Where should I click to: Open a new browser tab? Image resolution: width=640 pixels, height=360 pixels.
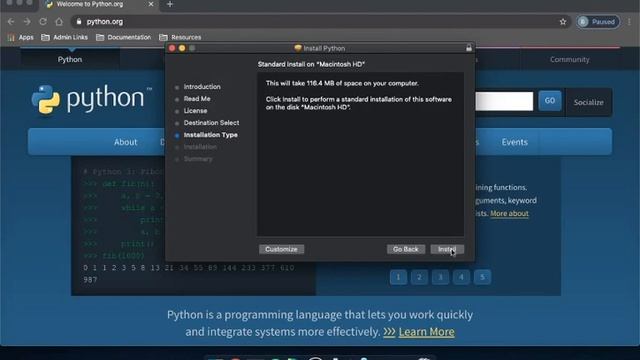tap(170, 4)
